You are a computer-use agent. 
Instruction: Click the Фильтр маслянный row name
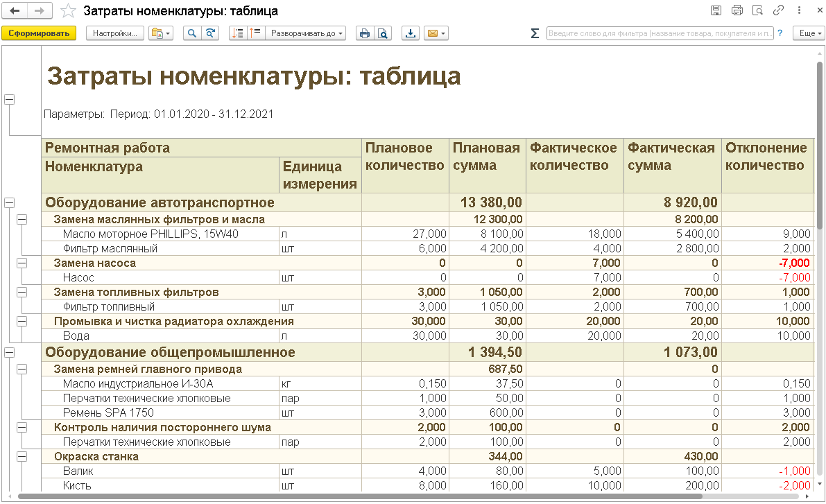click(x=161, y=249)
